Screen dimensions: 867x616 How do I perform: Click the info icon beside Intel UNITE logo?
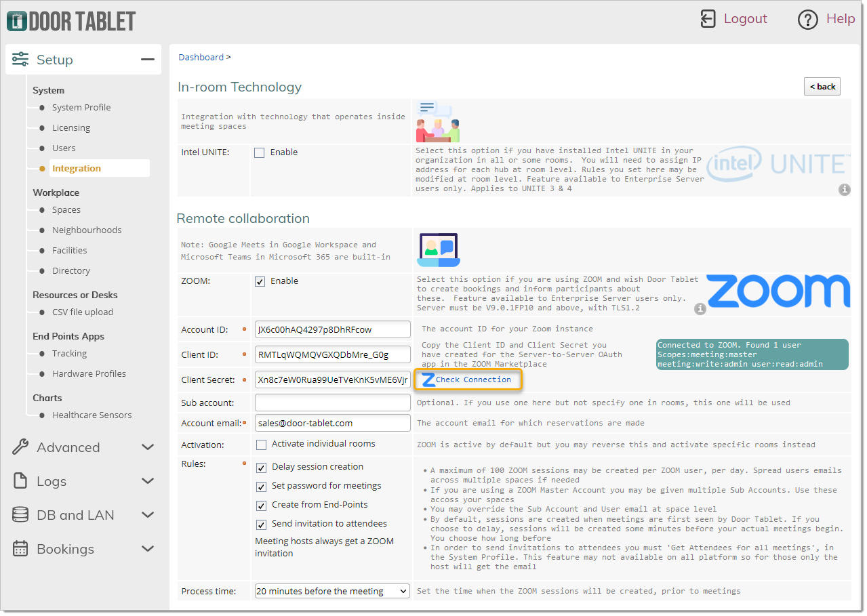point(844,190)
